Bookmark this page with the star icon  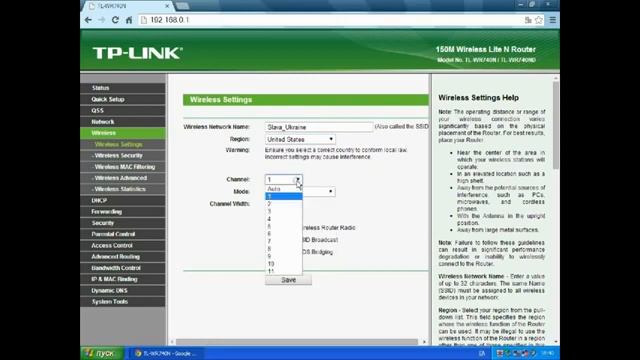pos(539,20)
